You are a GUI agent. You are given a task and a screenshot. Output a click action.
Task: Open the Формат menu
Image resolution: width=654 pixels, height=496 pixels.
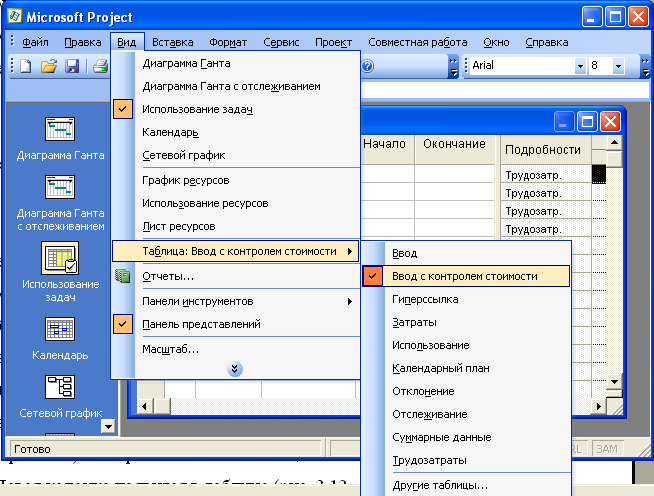tap(228, 43)
